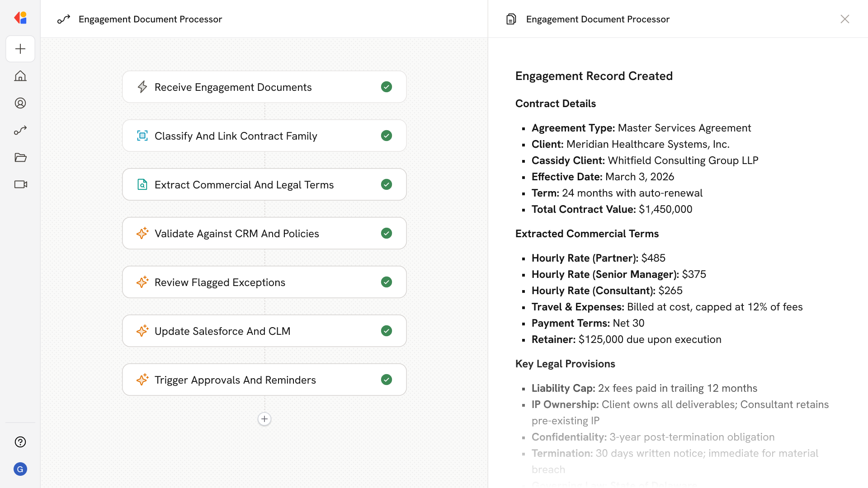Click the Cassidy logo in top-left
This screenshot has width=868, height=488.
point(20,18)
